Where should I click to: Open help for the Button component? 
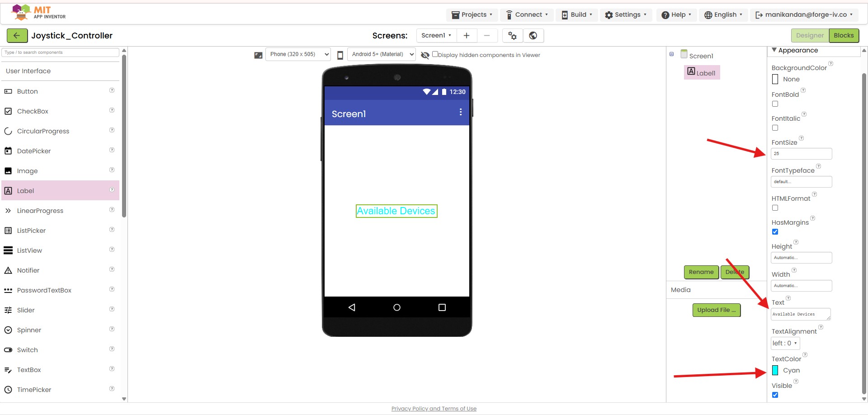tap(112, 90)
